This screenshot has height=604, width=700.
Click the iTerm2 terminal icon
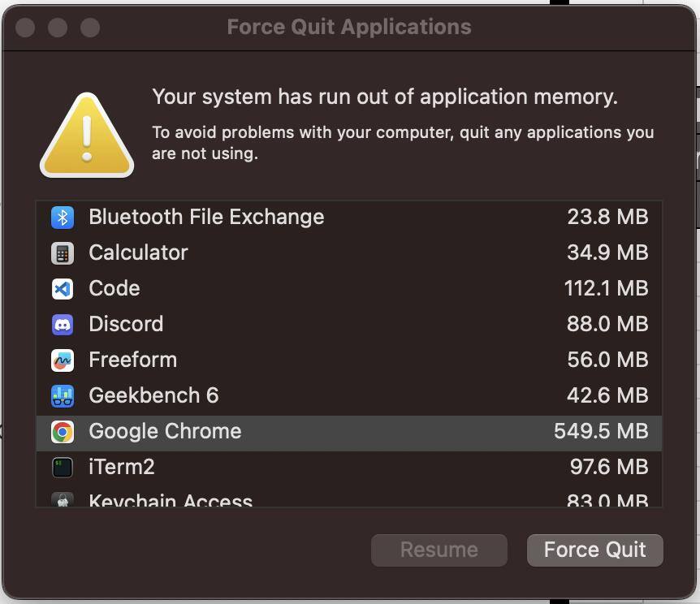(63, 468)
